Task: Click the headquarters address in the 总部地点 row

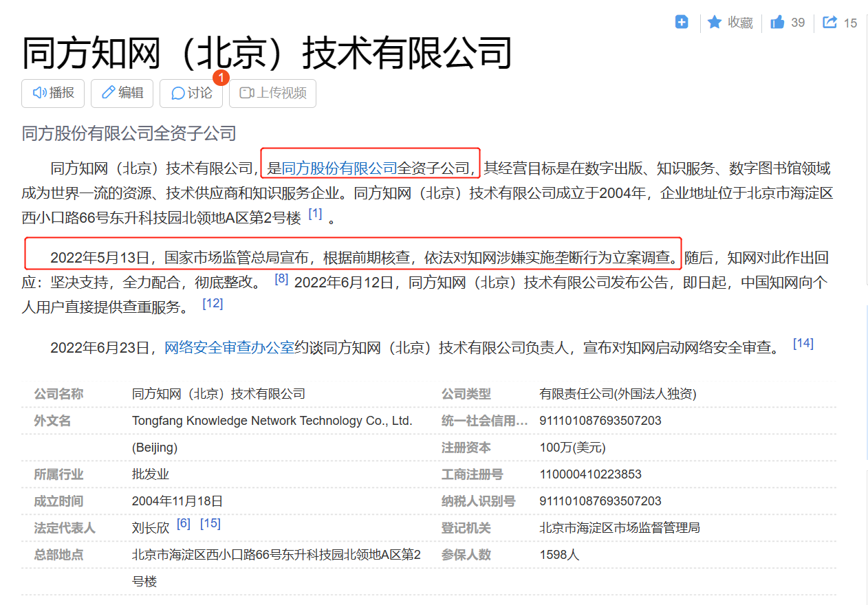Action: [x=276, y=568]
